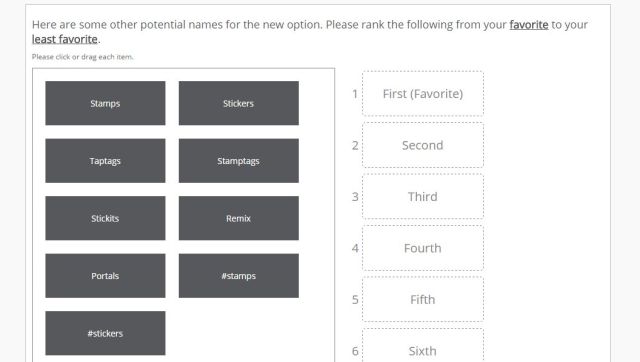Click the #stickers name tile

[105, 333]
